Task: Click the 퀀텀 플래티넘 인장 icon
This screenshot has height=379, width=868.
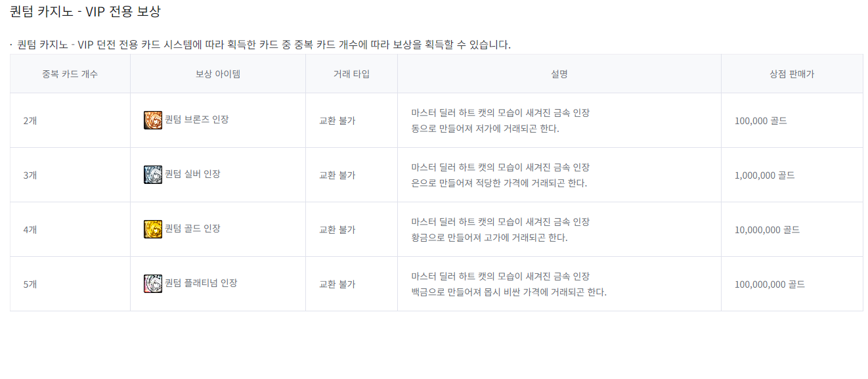Action: pyautogui.click(x=152, y=284)
